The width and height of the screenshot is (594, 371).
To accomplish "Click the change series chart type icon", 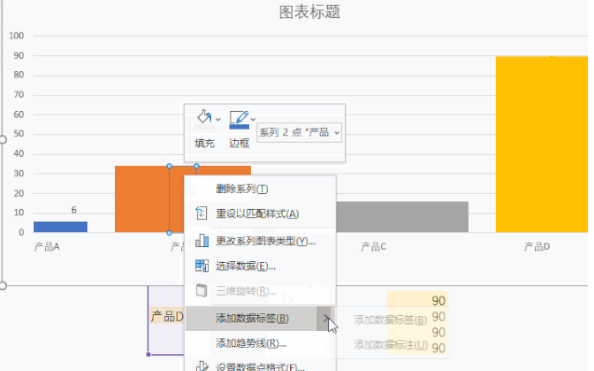I will pos(202,241).
